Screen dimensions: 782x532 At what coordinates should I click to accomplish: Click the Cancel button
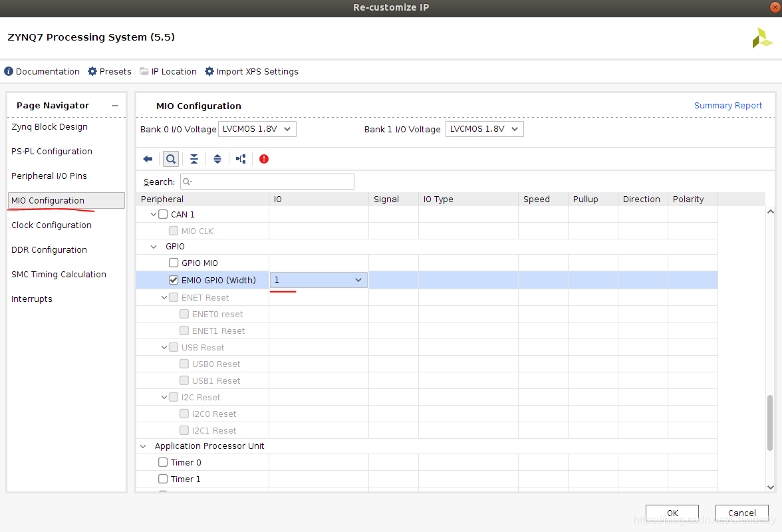741,513
